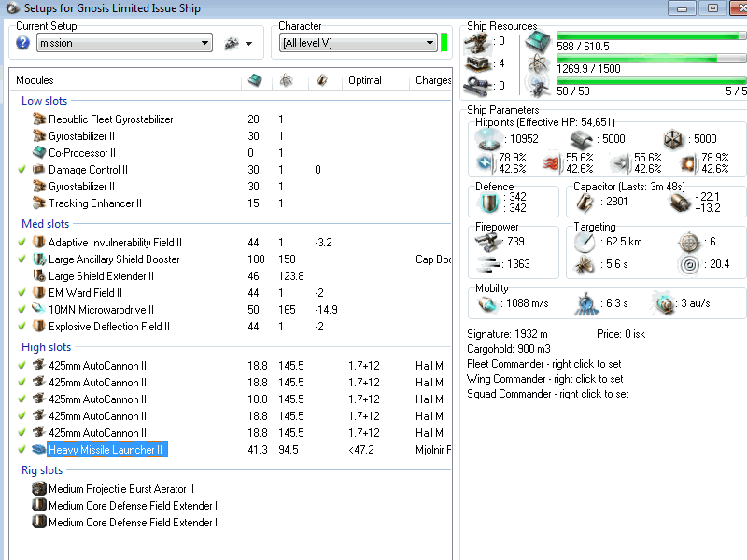Toggle EM Ward Field II checkmark
The width and height of the screenshot is (747, 560).
[21, 293]
